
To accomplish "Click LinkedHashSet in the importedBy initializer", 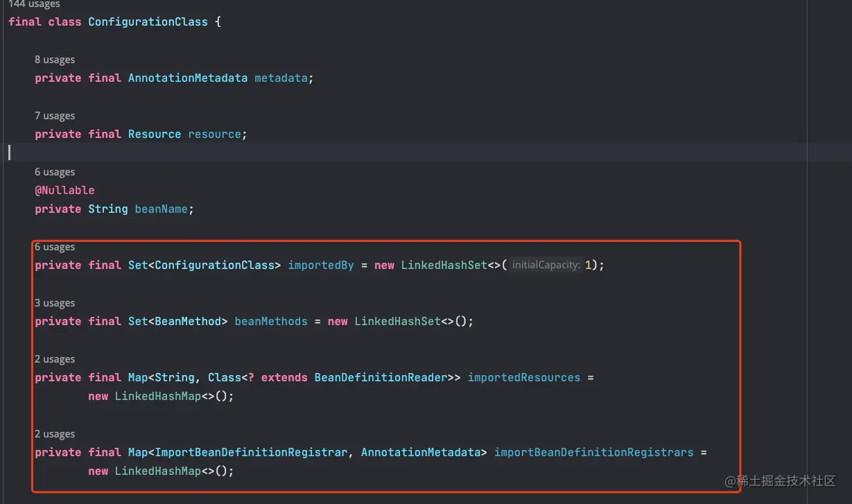I will [444, 265].
